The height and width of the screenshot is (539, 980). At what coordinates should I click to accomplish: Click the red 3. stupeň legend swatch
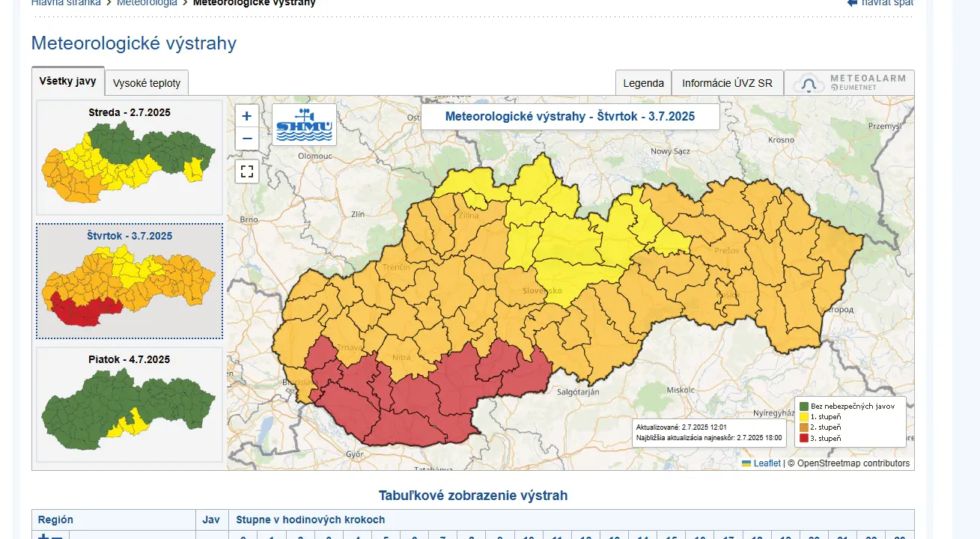coord(803,438)
